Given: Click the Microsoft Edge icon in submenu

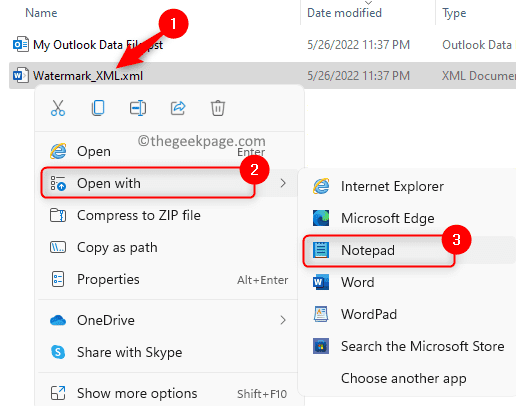Looking at the screenshot, I should [x=321, y=218].
